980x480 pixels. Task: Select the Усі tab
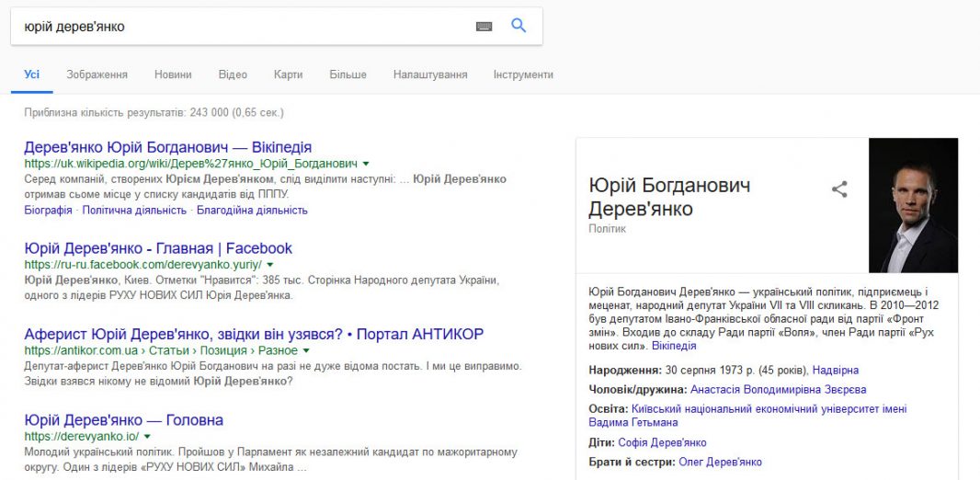[32, 74]
